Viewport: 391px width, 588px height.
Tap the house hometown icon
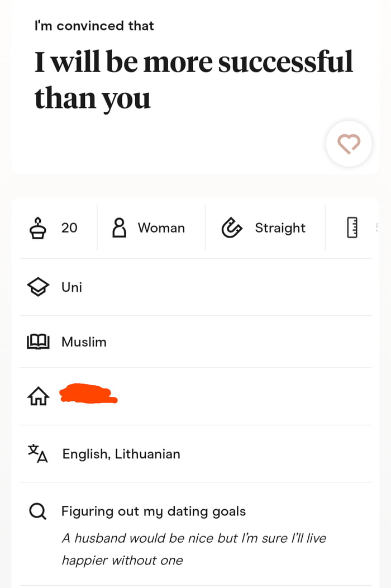coord(38,396)
